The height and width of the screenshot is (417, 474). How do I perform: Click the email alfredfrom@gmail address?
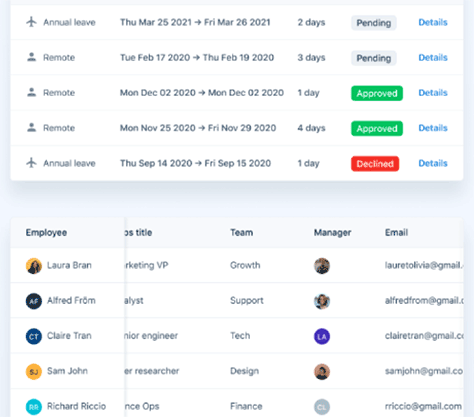424,301
